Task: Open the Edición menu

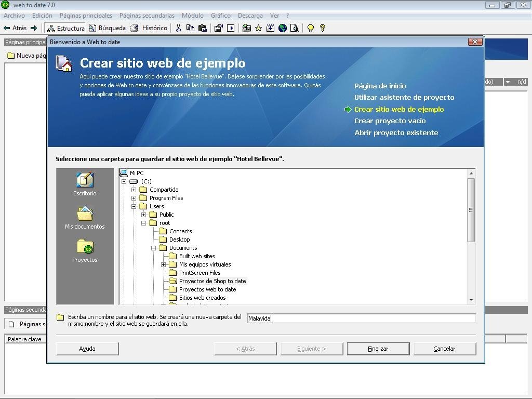Action: tap(42, 16)
